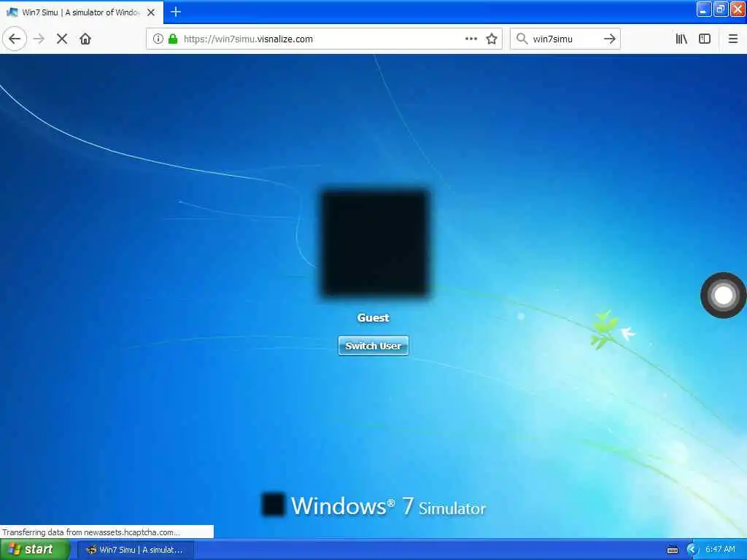Close the Win7 Simu tab
The image size is (747, 560).
click(151, 12)
